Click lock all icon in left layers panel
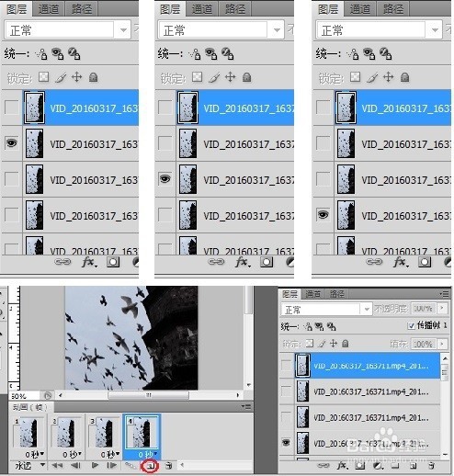Viewport: 454px width, 476px height. click(x=93, y=77)
